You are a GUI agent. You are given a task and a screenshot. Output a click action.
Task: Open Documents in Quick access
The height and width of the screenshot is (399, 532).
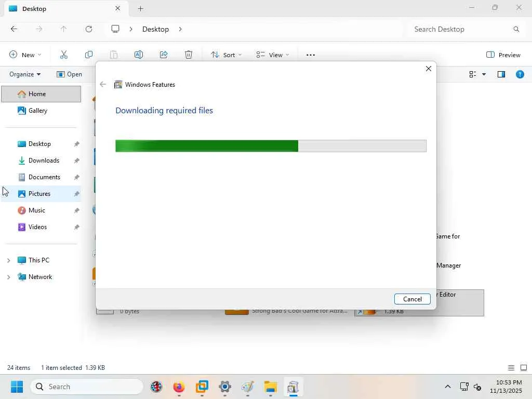click(44, 177)
